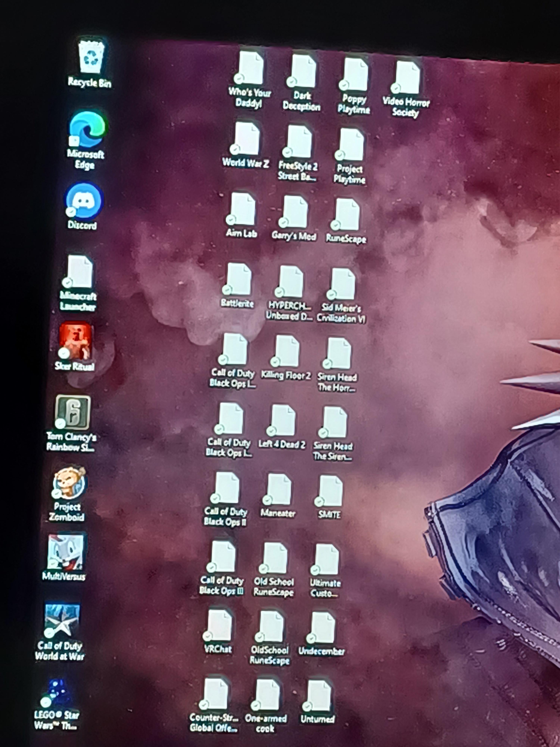Select the Dark Deception file icon
560x747 pixels.
302,83
